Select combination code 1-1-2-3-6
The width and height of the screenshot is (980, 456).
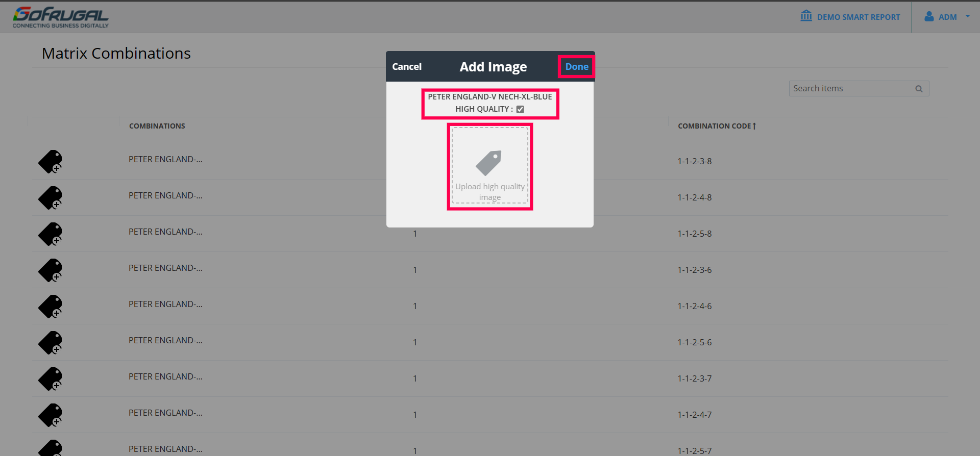[695, 270]
